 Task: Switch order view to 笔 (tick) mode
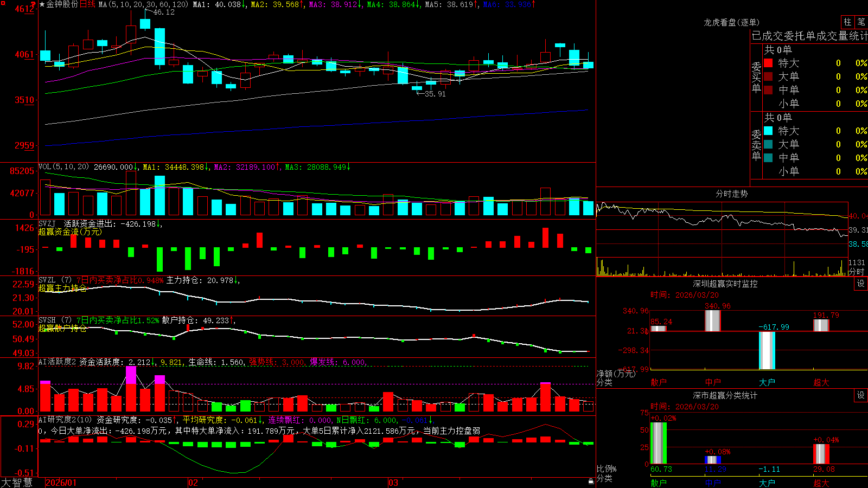[x=861, y=22]
